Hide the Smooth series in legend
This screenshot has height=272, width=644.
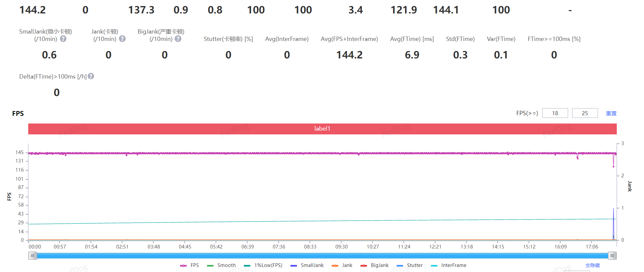[x=222, y=265]
